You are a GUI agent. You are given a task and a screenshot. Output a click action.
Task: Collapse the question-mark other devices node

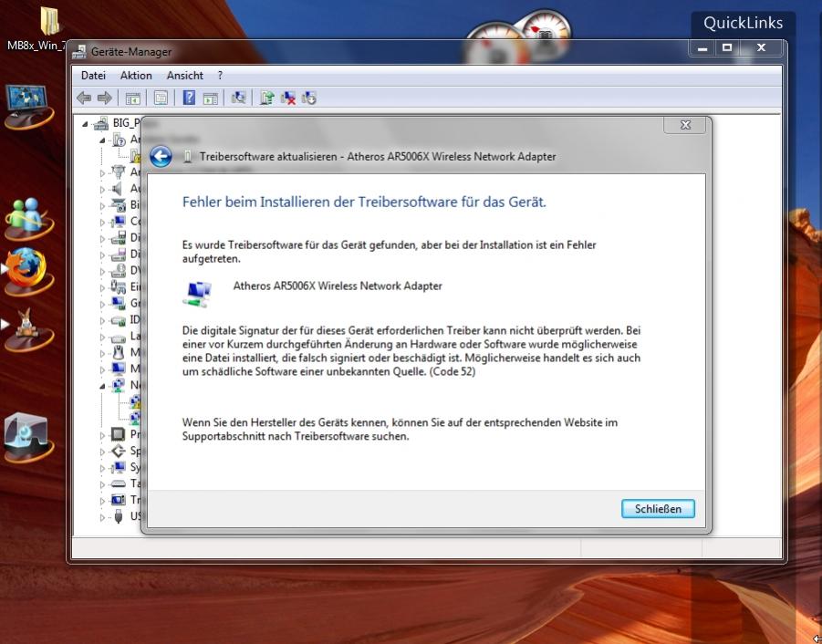[x=102, y=140]
